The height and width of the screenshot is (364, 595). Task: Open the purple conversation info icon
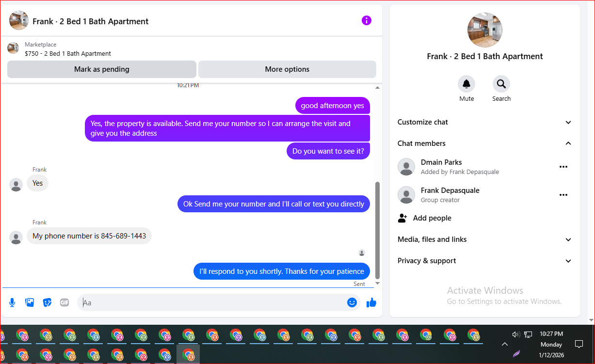(x=367, y=20)
